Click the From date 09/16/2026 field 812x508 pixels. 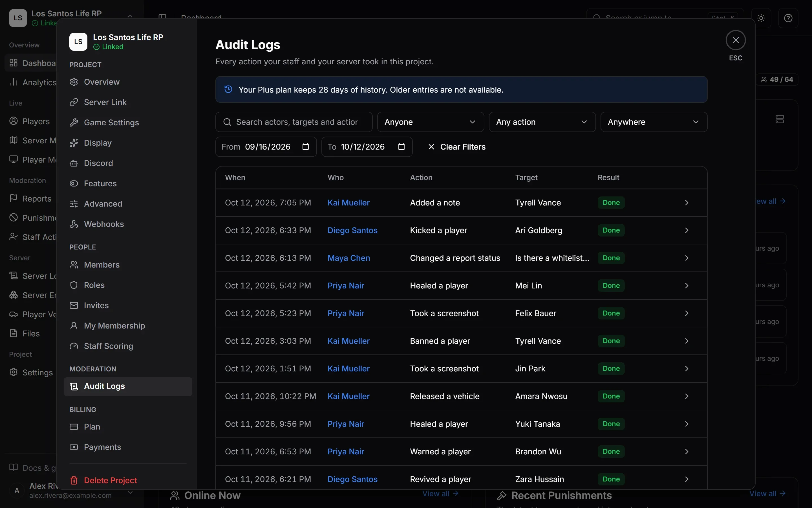(266, 147)
